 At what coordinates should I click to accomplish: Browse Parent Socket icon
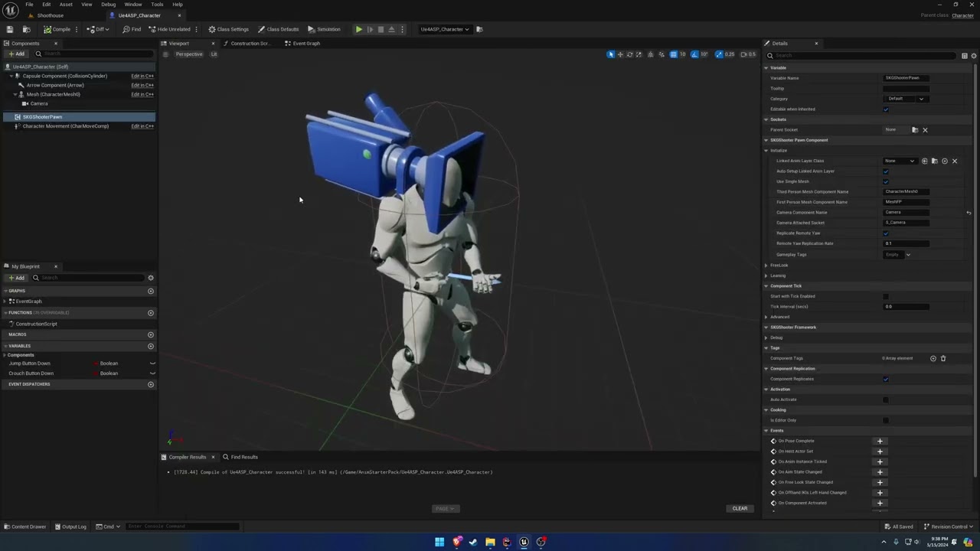click(915, 130)
